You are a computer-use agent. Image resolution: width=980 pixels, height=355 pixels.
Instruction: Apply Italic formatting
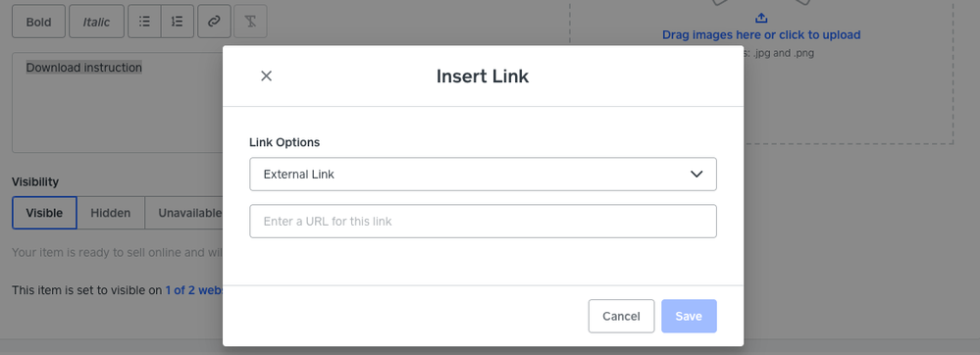point(96,22)
